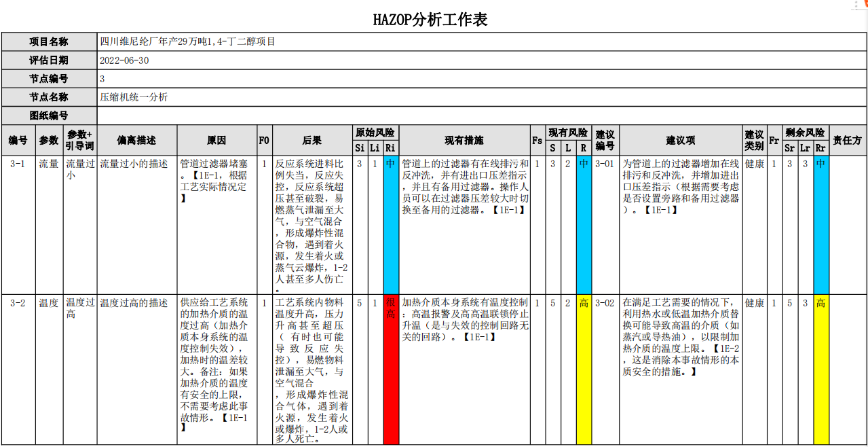Click the 剩余风险 group header

(x=805, y=132)
